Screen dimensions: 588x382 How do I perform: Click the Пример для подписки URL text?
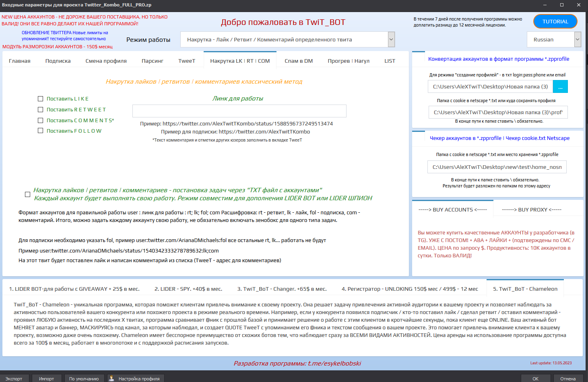coord(235,131)
